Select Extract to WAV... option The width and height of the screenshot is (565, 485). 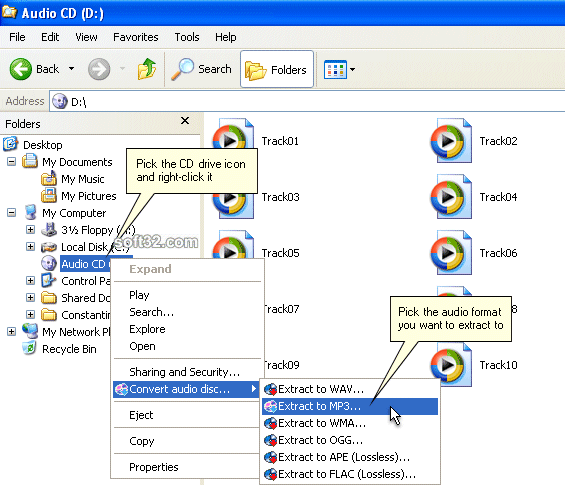350,389
